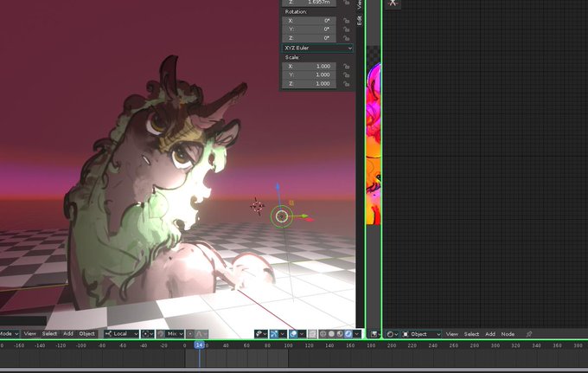The width and height of the screenshot is (588, 373).
Task: Click frame 100 on the timeline ruler
Action: 288,345
